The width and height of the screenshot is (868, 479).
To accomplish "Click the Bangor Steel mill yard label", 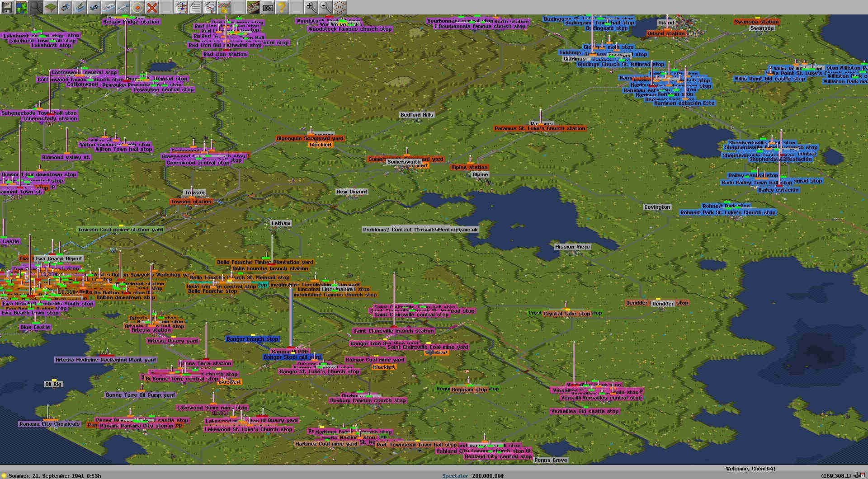I will click(292, 357).
